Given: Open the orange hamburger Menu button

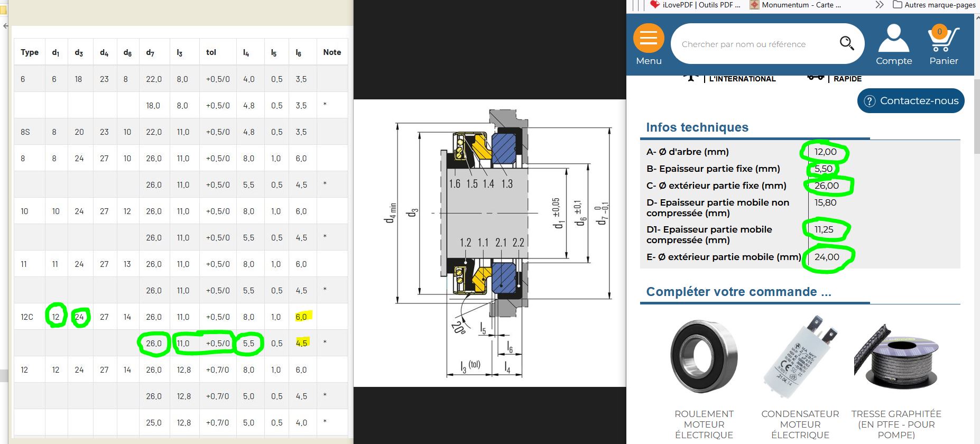Looking at the screenshot, I should coord(649,39).
